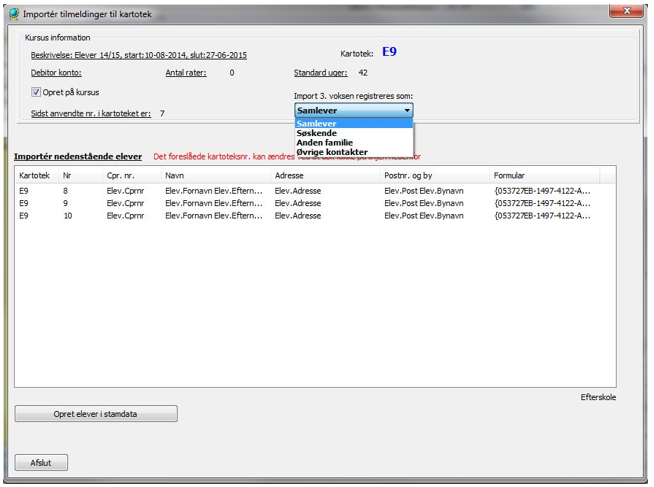
Task: Click the Standard uger label
Action: 320,73
